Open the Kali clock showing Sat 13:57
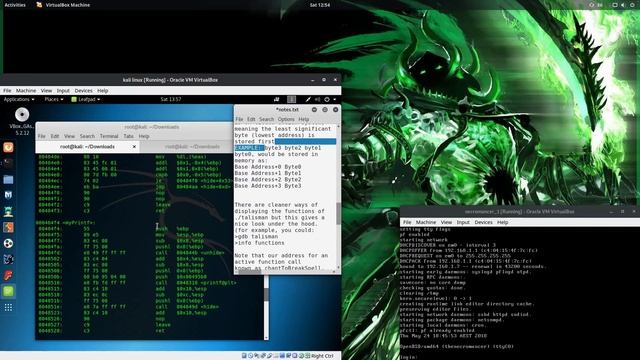This screenshot has height=360, width=640. [x=171, y=99]
